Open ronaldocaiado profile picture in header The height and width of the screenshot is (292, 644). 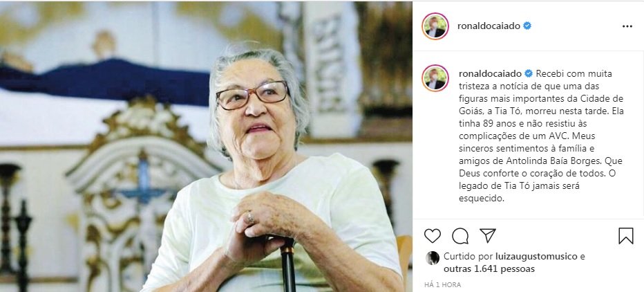click(435, 26)
